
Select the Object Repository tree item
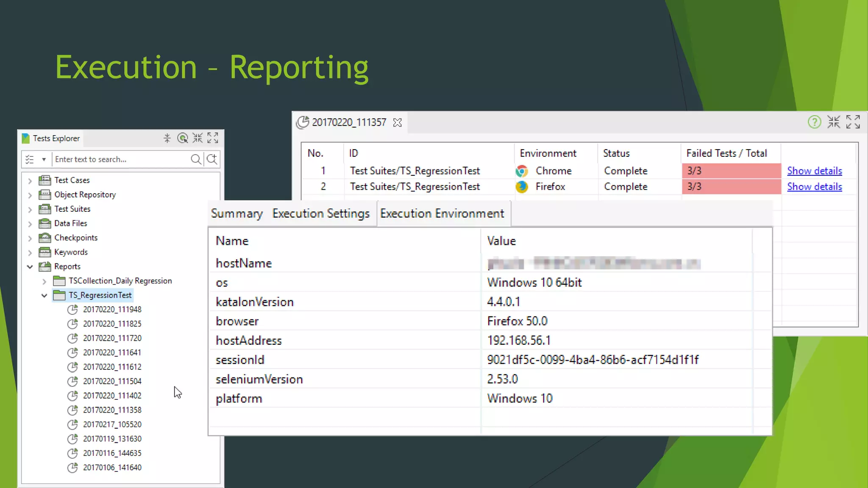click(85, 194)
